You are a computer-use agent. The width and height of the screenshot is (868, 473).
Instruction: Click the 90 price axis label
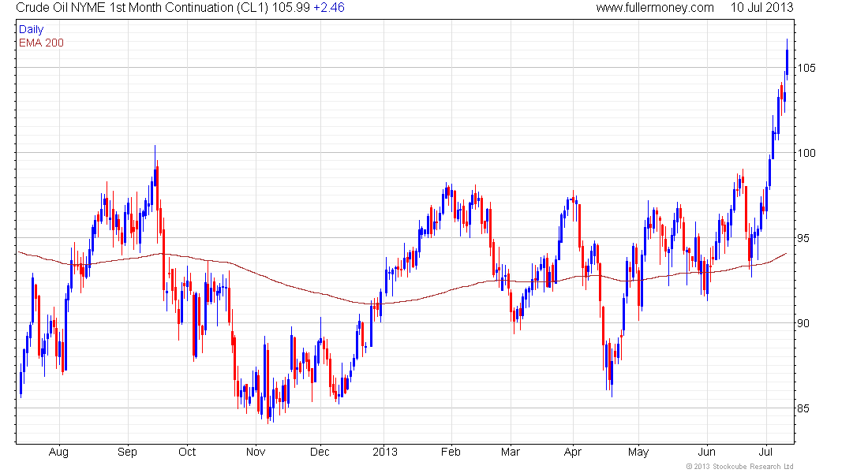[x=803, y=324]
